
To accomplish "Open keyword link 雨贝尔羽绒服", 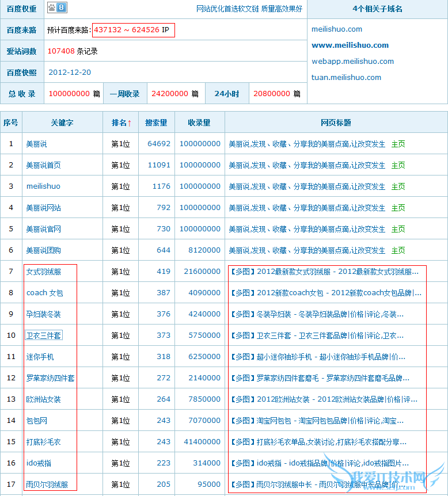I will [x=47, y=484].
